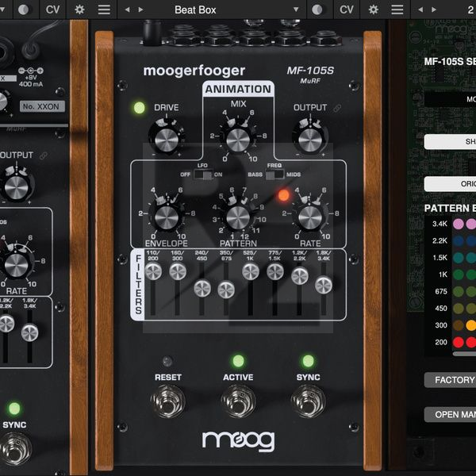Click the left pedal 1.8K/3.4K slider handle
476x476 pixels.
(30, 332)
